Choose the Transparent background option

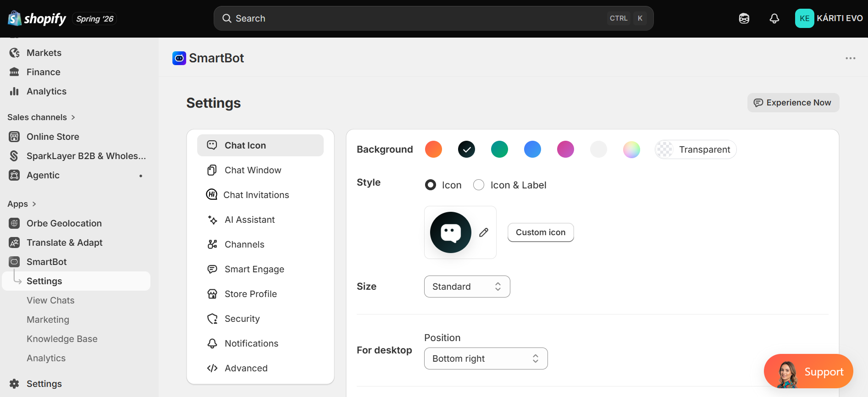point(696,149)
